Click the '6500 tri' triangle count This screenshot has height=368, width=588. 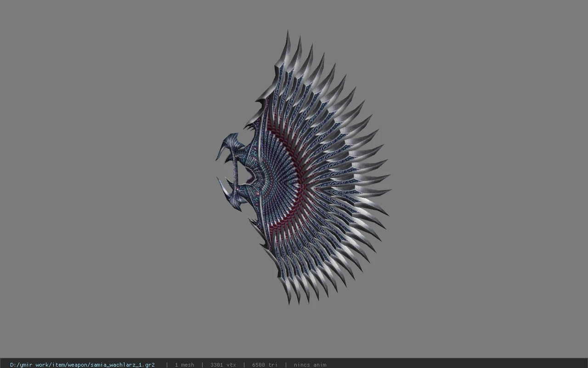pos(265,365)
